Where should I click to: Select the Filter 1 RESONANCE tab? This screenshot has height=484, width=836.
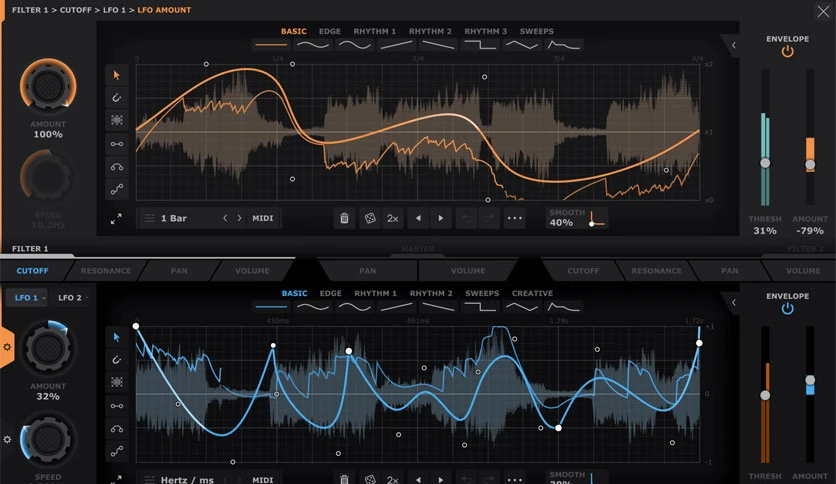click(x=106, y=271)
